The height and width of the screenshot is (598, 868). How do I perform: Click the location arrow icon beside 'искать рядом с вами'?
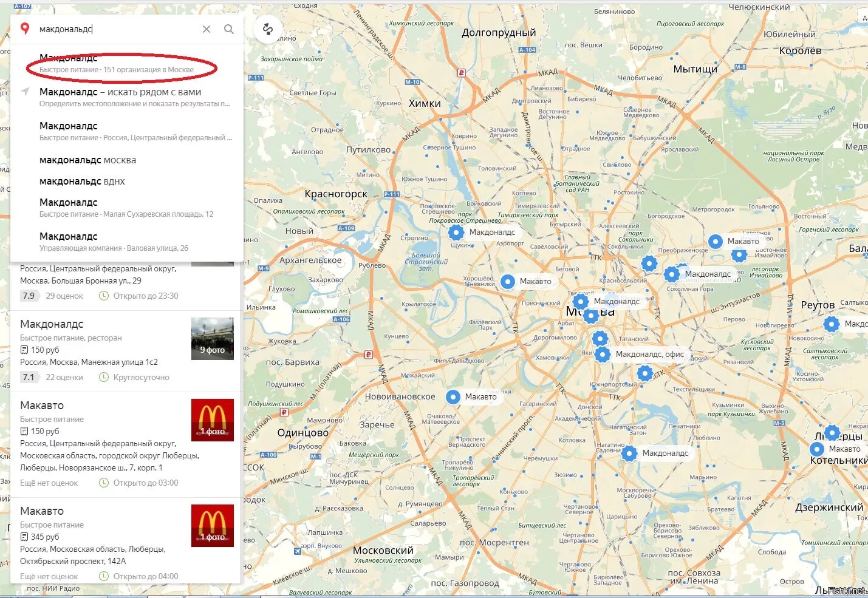coord(25,92)
